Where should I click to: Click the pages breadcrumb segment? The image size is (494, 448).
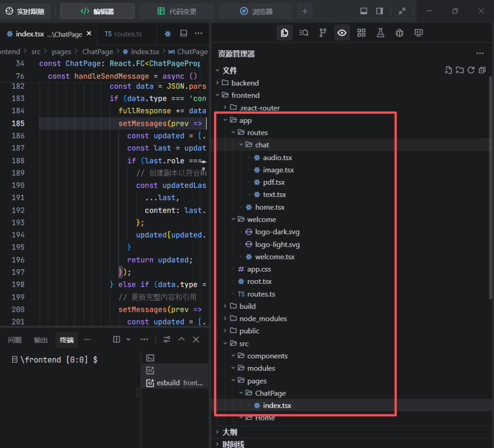[x=61, y=52]
